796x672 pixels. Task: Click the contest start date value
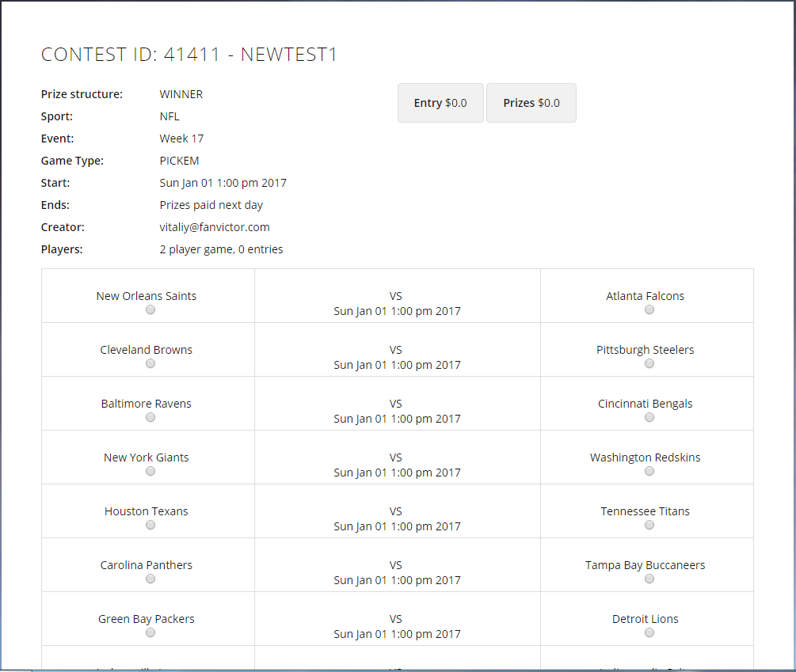(223, 183)
